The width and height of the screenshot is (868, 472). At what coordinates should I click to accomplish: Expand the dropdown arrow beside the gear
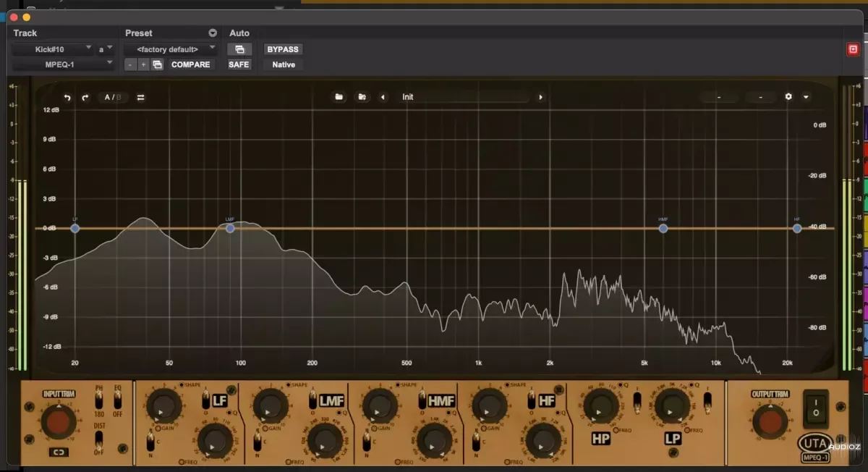(805, 96)
